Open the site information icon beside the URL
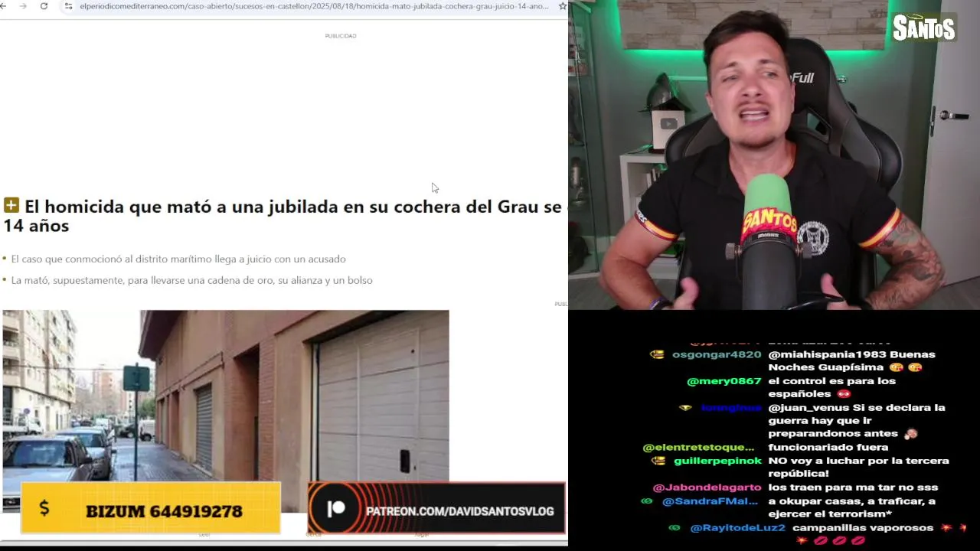The height and width of the screenshot is (551, 980). [x=68, y=6]
